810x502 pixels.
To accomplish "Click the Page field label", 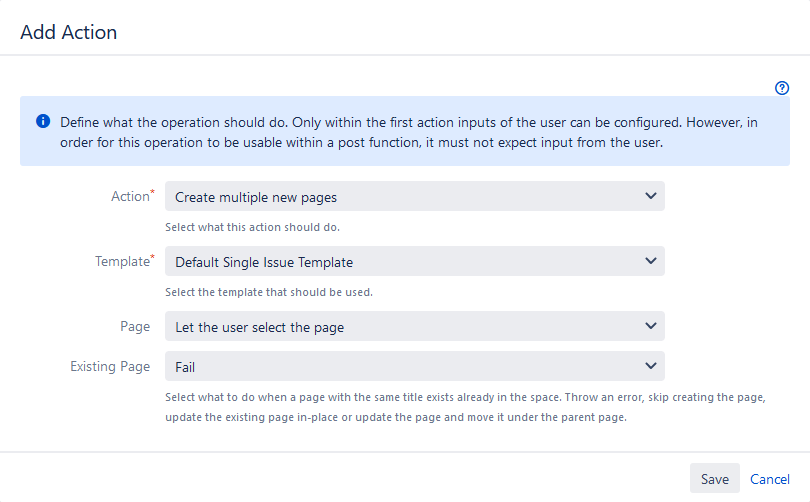I will pyautogui.click(x=135, y=326).
